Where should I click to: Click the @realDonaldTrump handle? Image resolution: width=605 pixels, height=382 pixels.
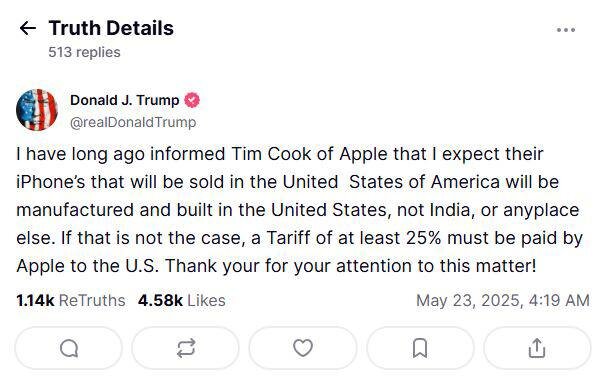(133, 122)
